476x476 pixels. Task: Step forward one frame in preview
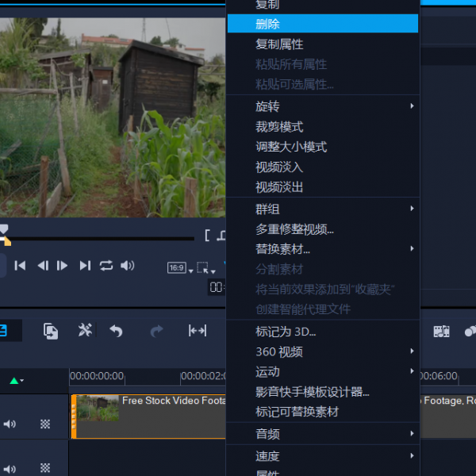click(x=62, y=266)
